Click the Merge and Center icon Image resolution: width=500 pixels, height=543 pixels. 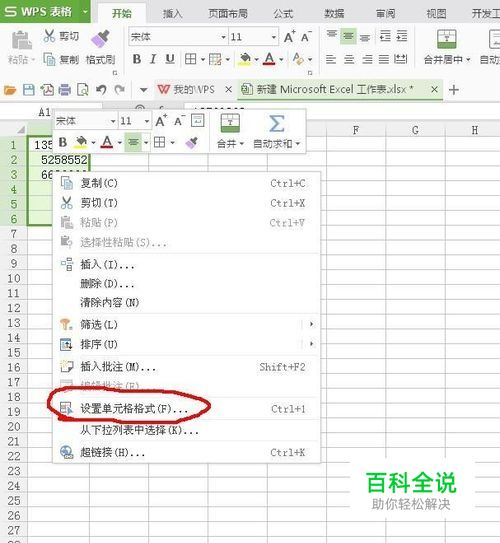(447, 39)
